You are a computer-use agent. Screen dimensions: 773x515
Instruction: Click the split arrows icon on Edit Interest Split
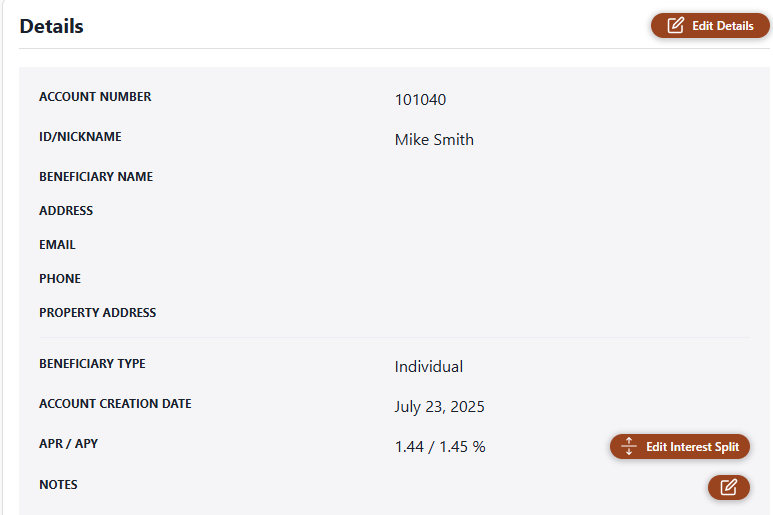point(629,446)
